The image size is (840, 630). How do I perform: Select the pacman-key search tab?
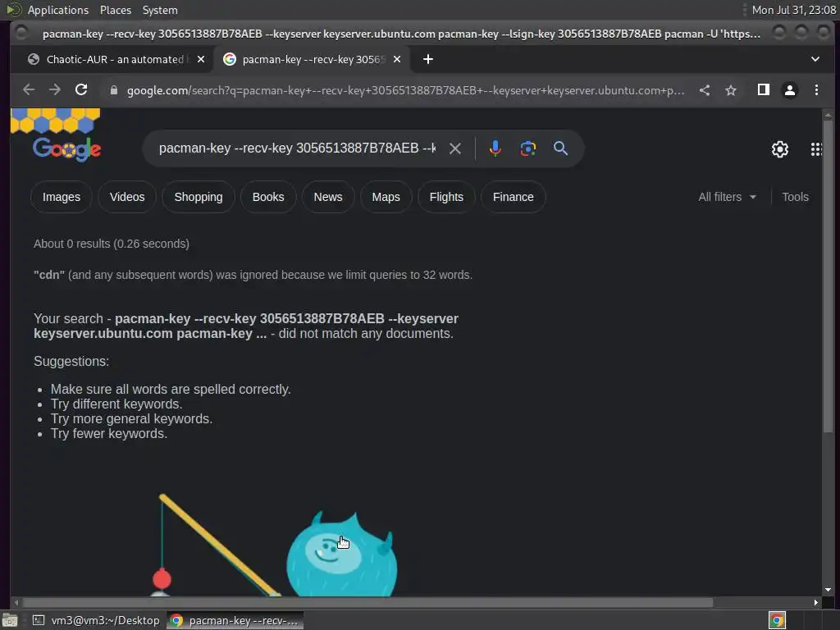pos(311,59)
